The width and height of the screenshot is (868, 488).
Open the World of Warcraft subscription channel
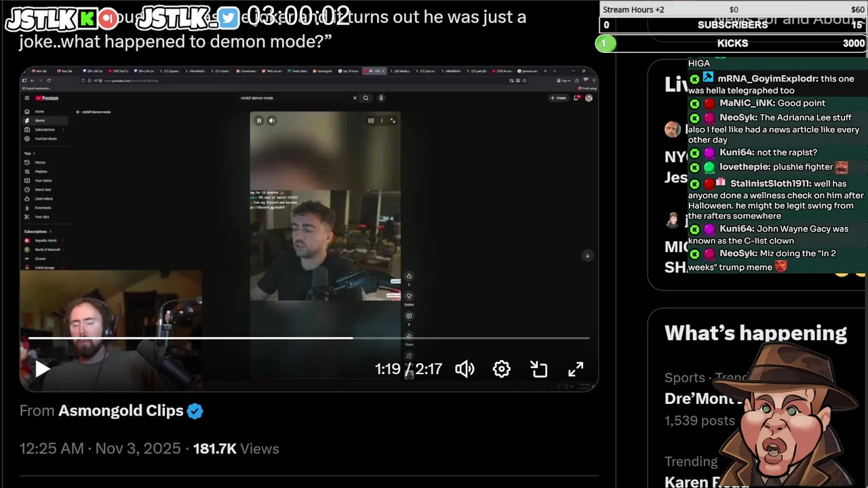point(43,249)
